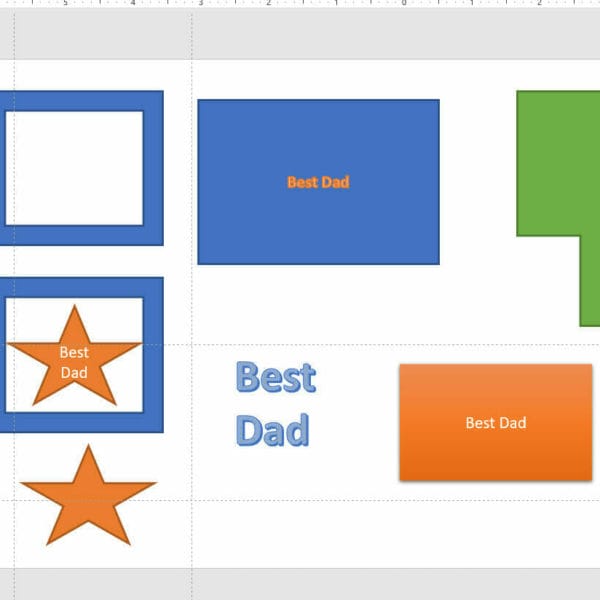Click the gray area above the slide

click(x=300, y=35)
